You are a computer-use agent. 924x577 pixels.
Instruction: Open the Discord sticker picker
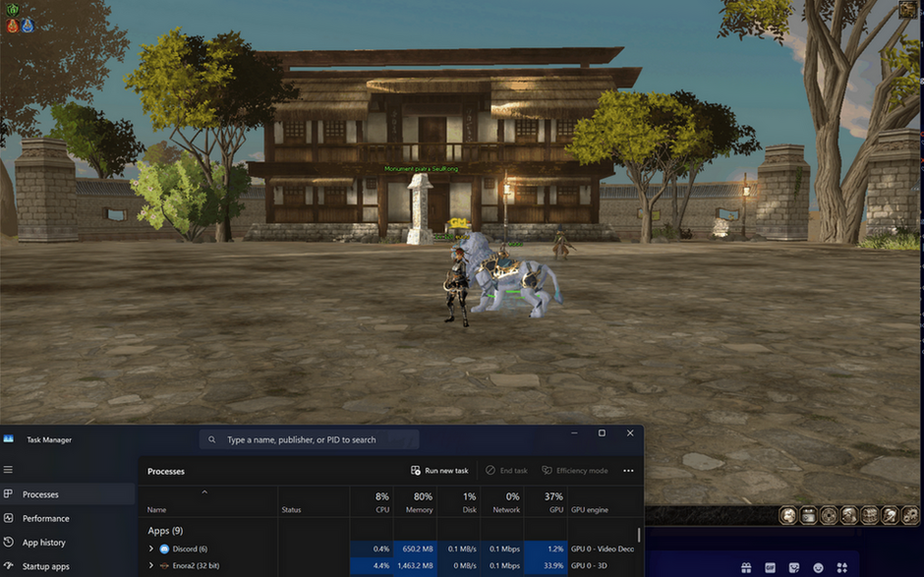(x=794, y=568)
